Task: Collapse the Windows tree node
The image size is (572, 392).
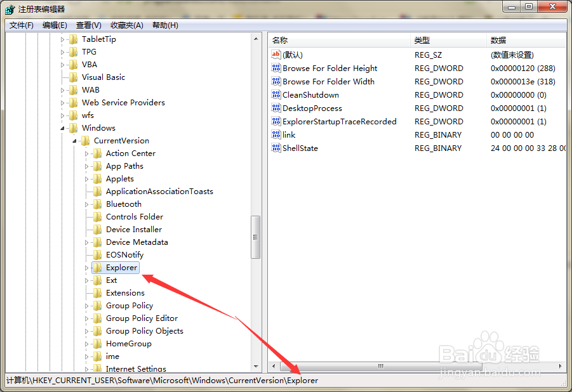Action: tap(62, 128)
